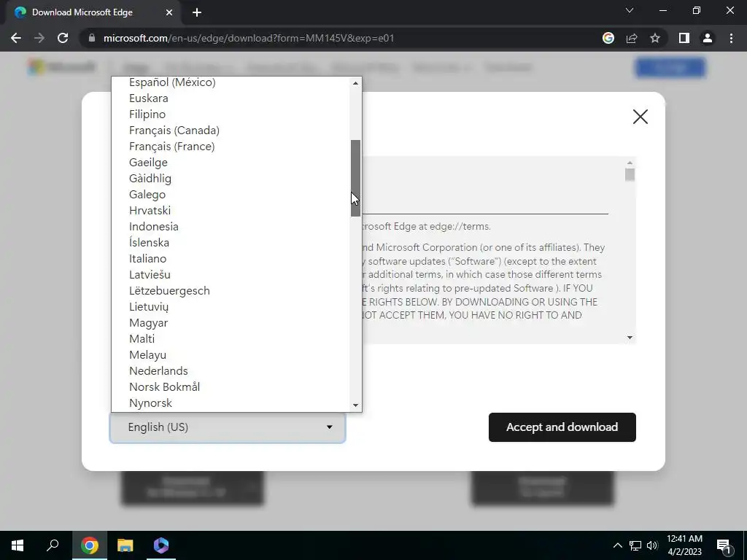
Task: Click the Bing-style app icon in taskbar
Action: [161, 545]
